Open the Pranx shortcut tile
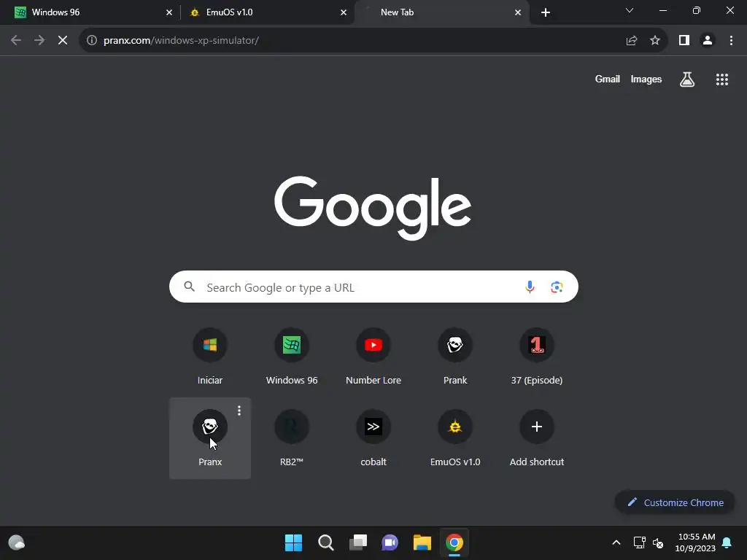Screen dimensions: 747x560 (209, 438)
